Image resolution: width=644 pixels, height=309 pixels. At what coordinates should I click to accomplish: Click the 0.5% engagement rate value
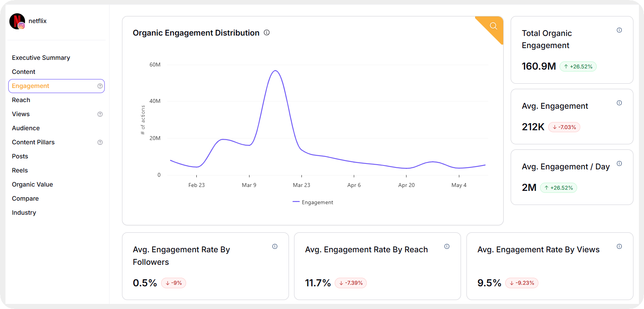145,283
